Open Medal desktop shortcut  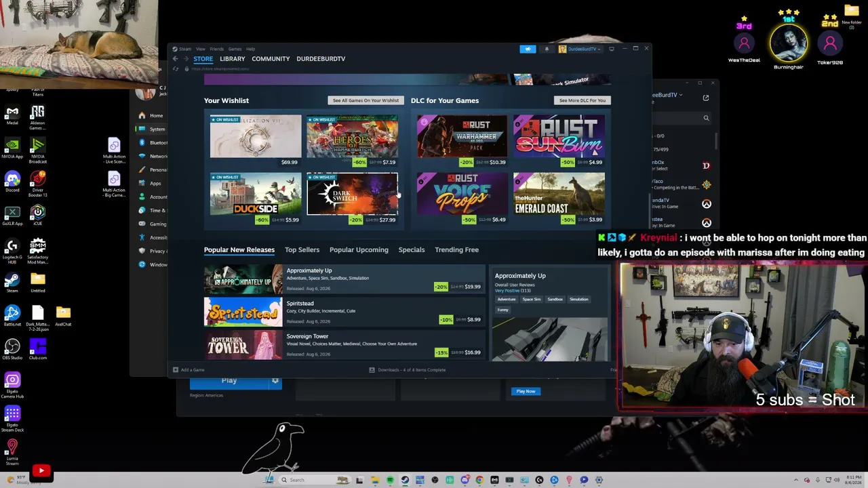tap(12, 115)
